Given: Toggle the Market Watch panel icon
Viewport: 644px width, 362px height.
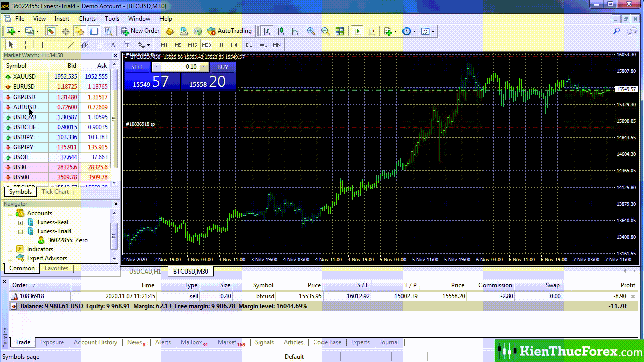Looking at the screenshot, I should 51,31.
